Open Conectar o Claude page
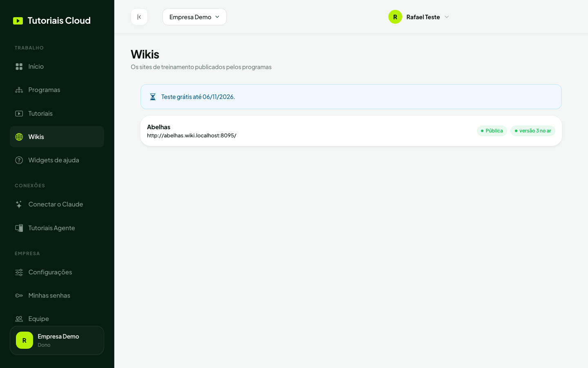 click(57, 204)
